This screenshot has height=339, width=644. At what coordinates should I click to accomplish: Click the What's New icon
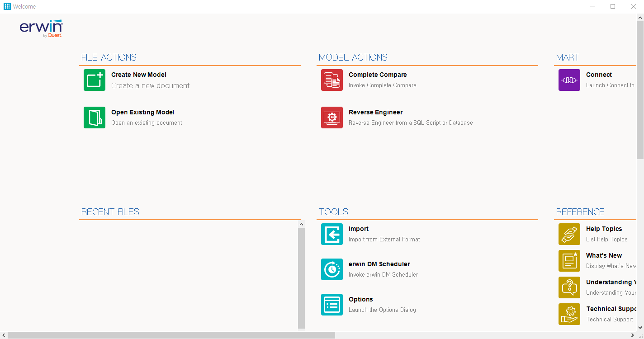tap(569, 261)
